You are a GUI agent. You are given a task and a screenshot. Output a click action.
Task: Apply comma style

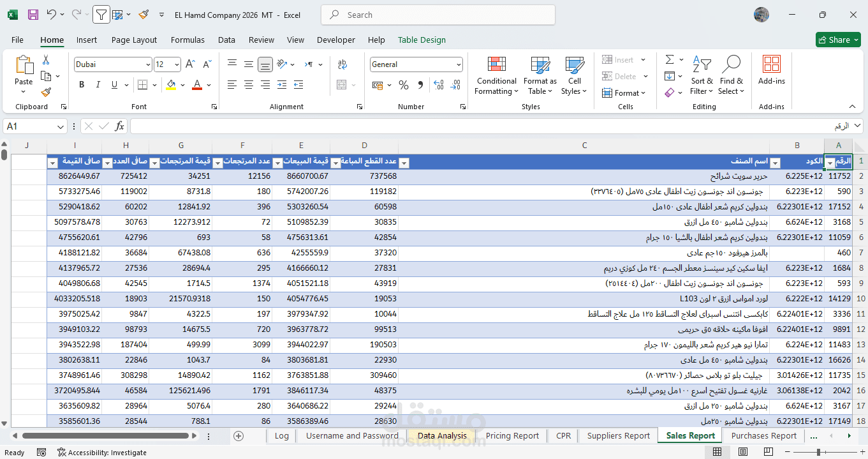pyautogui.click(x=420, y=85)
